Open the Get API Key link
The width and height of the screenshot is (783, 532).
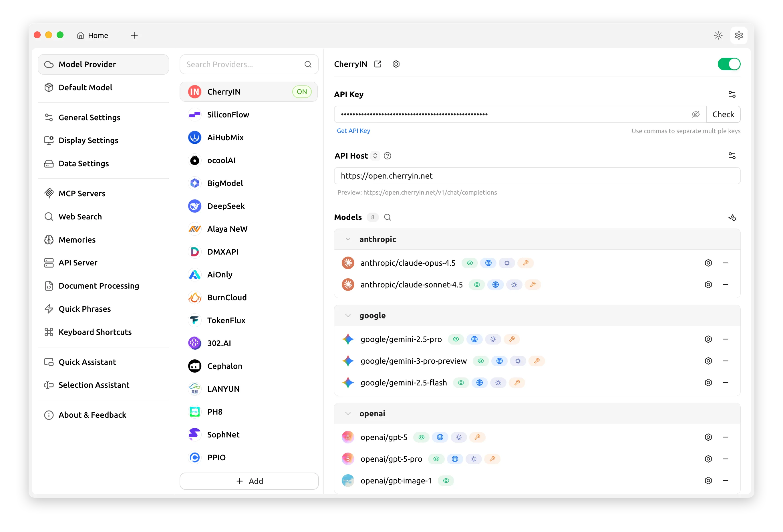pos(353,131)
